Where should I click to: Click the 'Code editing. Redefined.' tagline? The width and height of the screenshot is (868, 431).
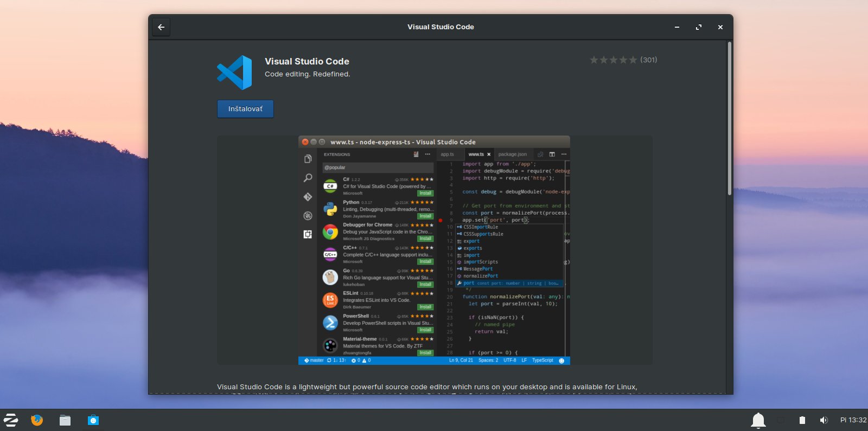[x=308, y=74]
